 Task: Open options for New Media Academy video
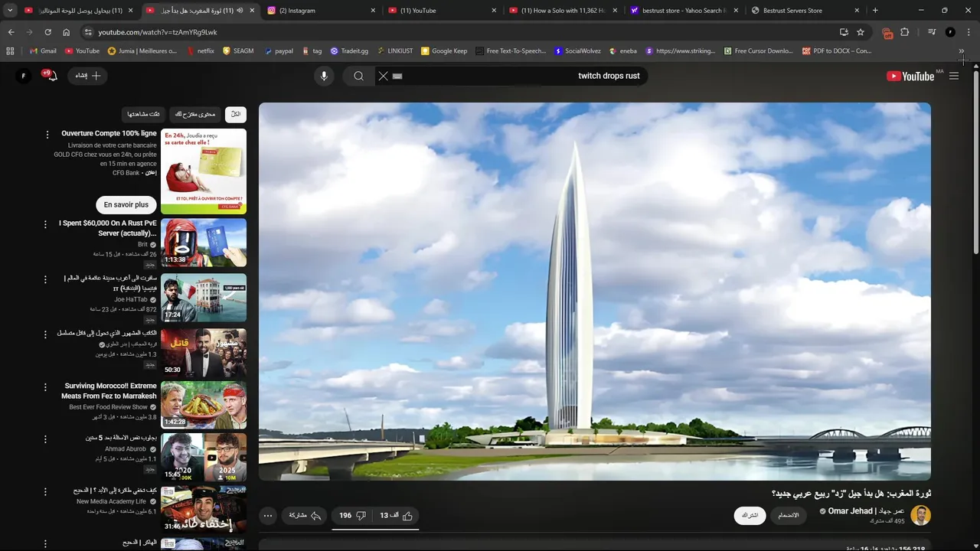tap(46, 491)
